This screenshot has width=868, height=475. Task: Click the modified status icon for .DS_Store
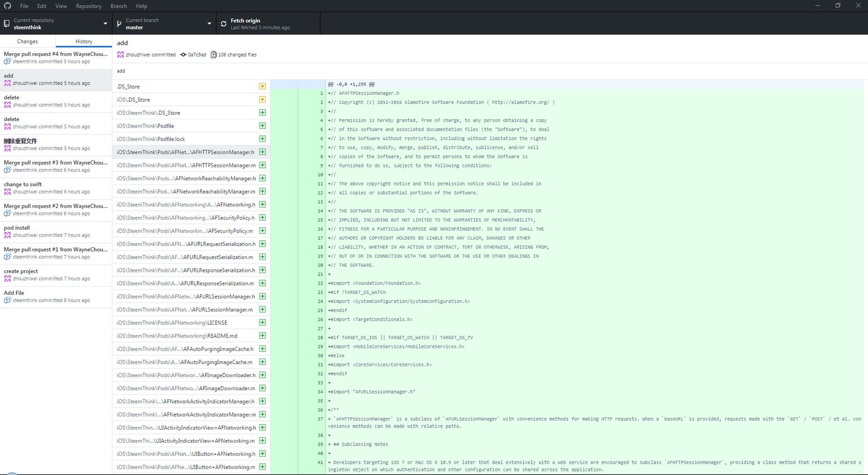pyautogui.click(x=262, y=87)
